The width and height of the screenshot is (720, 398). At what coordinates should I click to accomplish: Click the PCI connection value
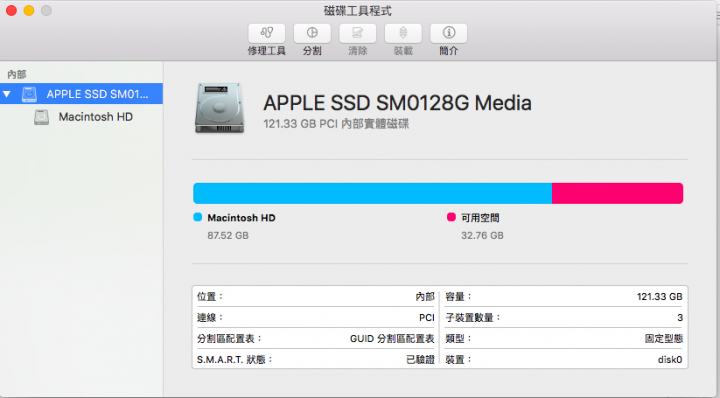click(427, 318)
